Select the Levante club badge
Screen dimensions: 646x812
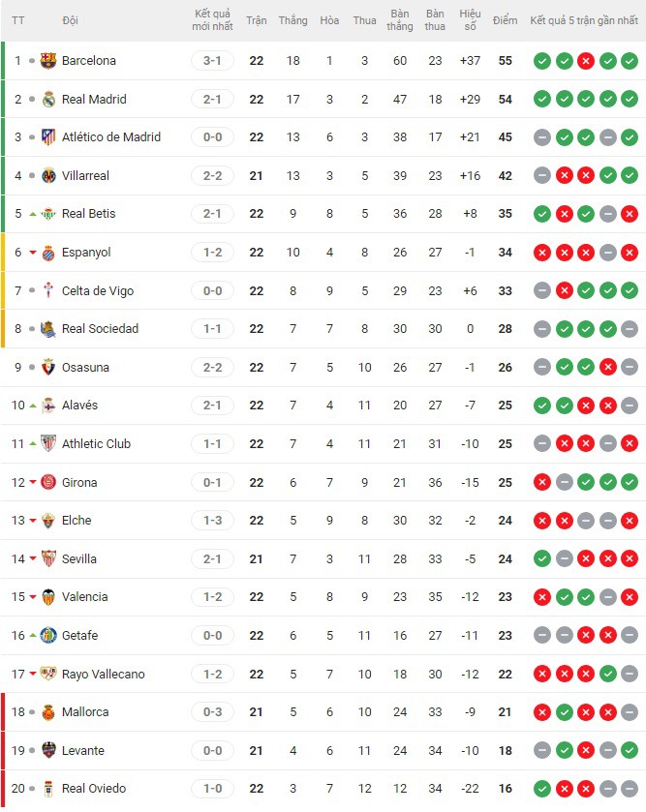click(50, 750)
